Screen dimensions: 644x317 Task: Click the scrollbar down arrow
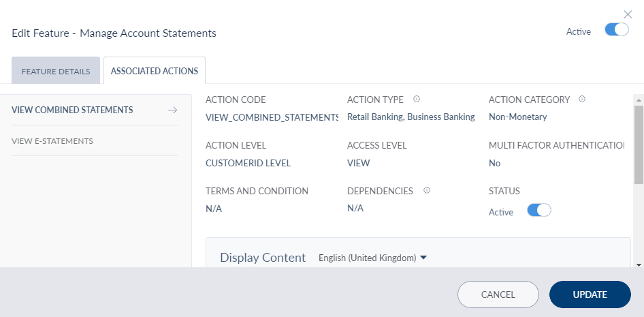(639, 264)
